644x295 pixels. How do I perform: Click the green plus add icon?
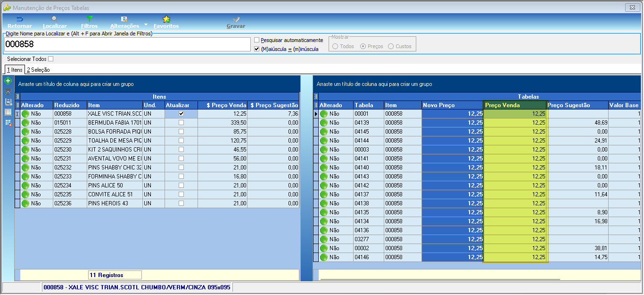[x=8, y=81]
